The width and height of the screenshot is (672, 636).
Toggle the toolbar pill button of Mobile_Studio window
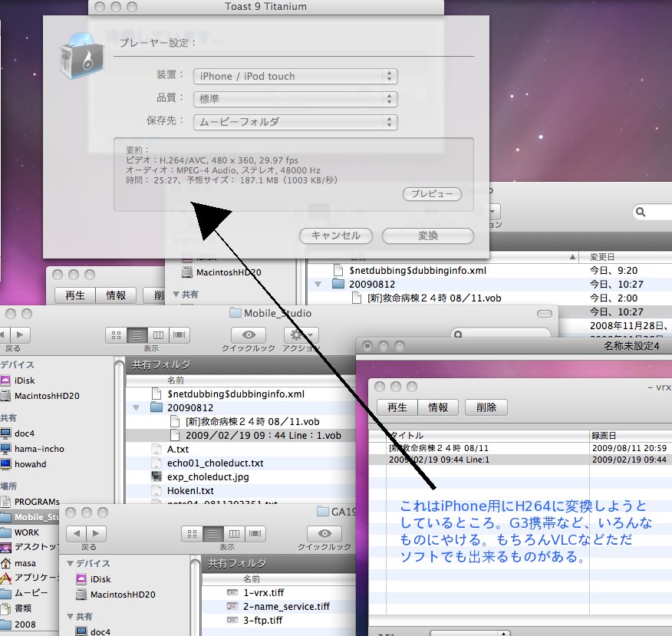[545, 314]
